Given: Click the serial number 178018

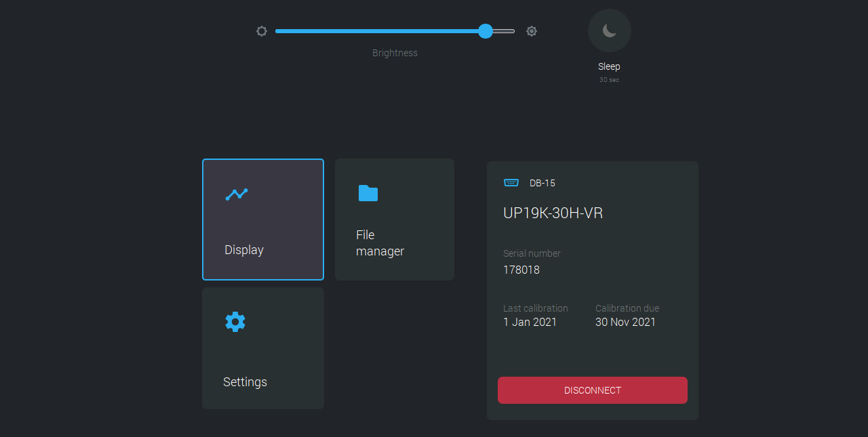Looking at the screenshot, I should (x=521, y=270).
